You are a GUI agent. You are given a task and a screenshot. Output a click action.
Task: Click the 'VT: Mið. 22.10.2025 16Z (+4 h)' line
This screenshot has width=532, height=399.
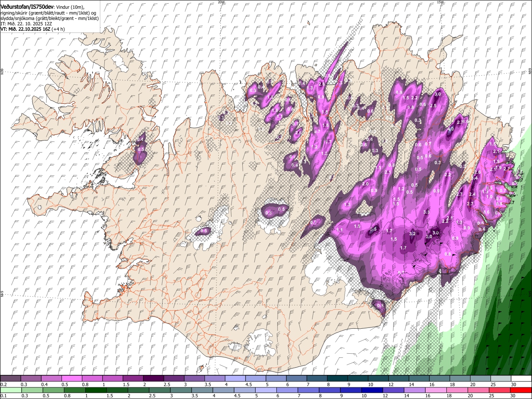point(32,29)
